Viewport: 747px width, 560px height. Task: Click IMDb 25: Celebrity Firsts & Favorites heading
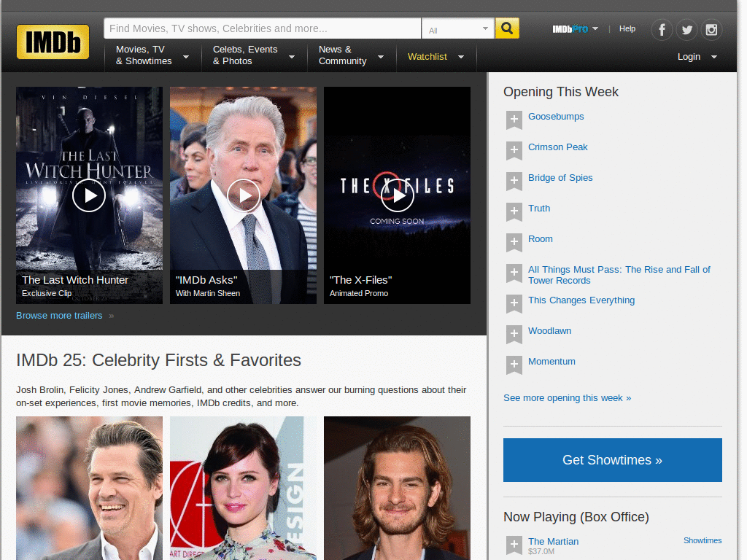pos(158,360)
